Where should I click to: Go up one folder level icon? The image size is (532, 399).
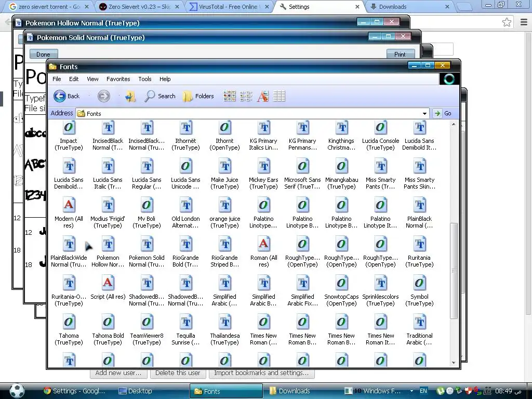(130, 96)
